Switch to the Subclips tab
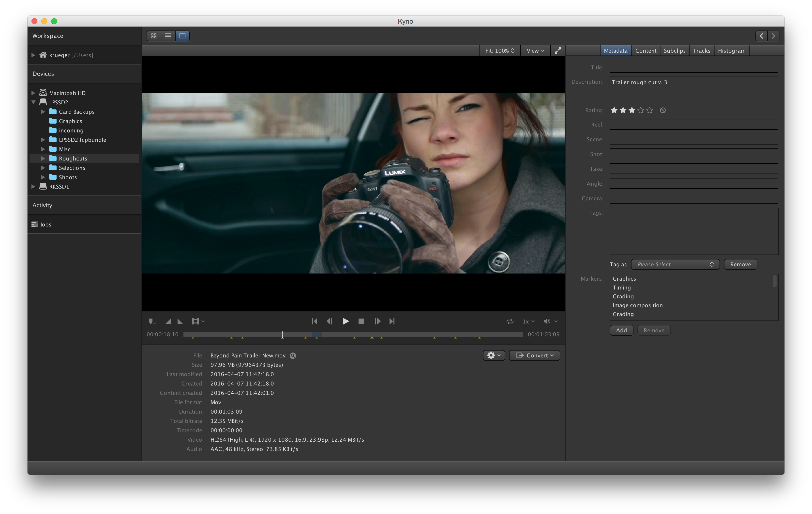This screenshot has height=514, width=812. point(675,51)
